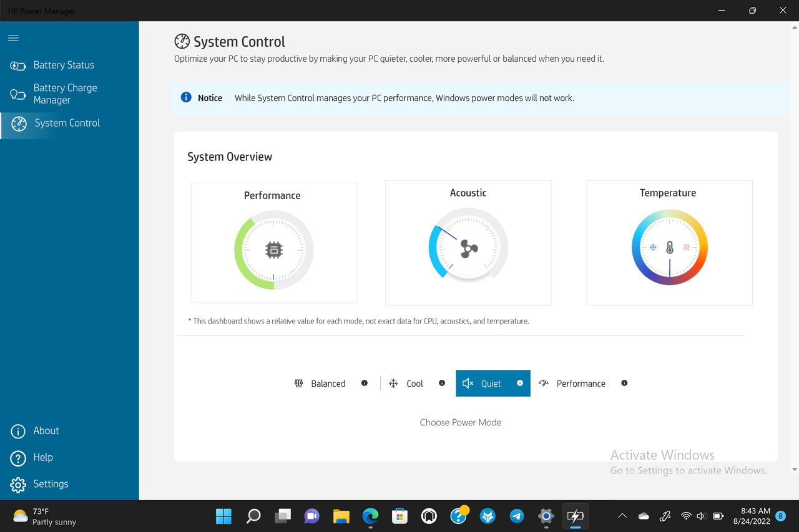The height and width of the screenshot is (532, 799).
Task: Click the System Control gauge icon in sidebar
Action: (x=19, y=123)
